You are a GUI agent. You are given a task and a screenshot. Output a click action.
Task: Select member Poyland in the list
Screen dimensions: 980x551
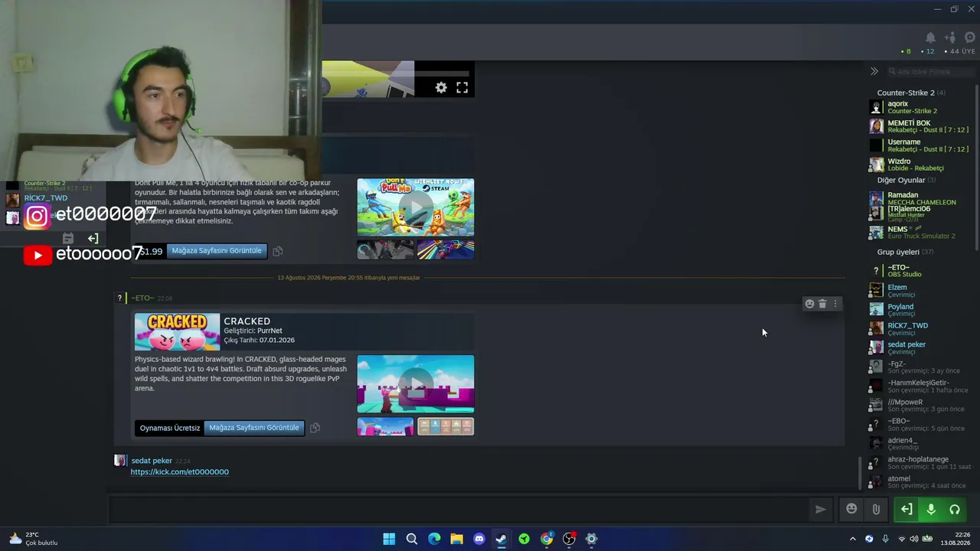click(922, 310)
